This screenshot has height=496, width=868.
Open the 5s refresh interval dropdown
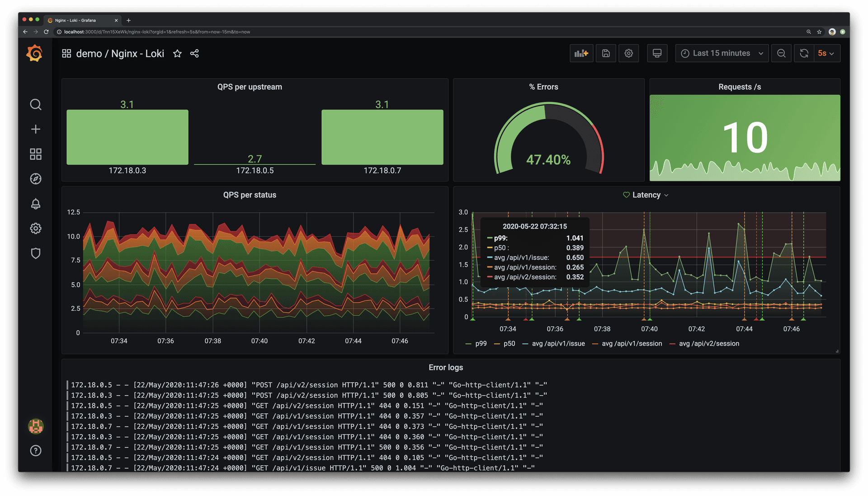click(x=826, y=53)
